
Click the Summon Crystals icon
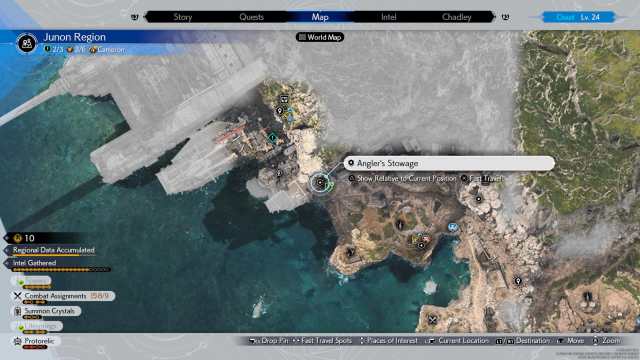18,311
